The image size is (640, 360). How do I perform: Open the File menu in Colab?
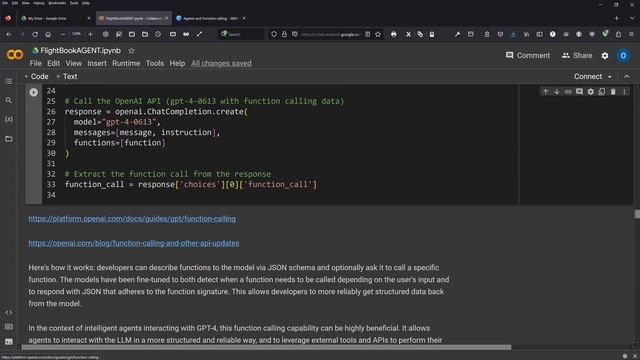click(x=36, y=63)
